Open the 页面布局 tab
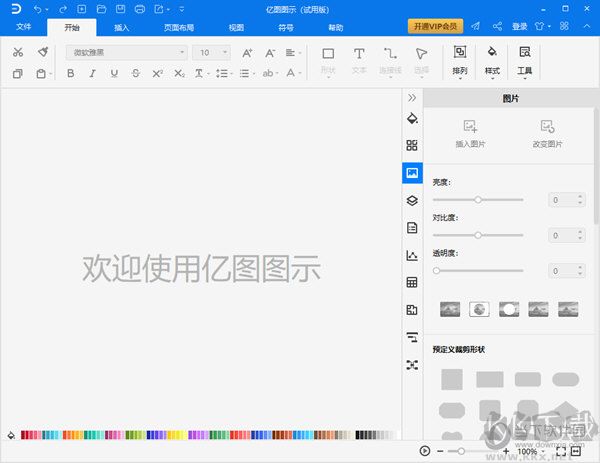 coord(179,28)
